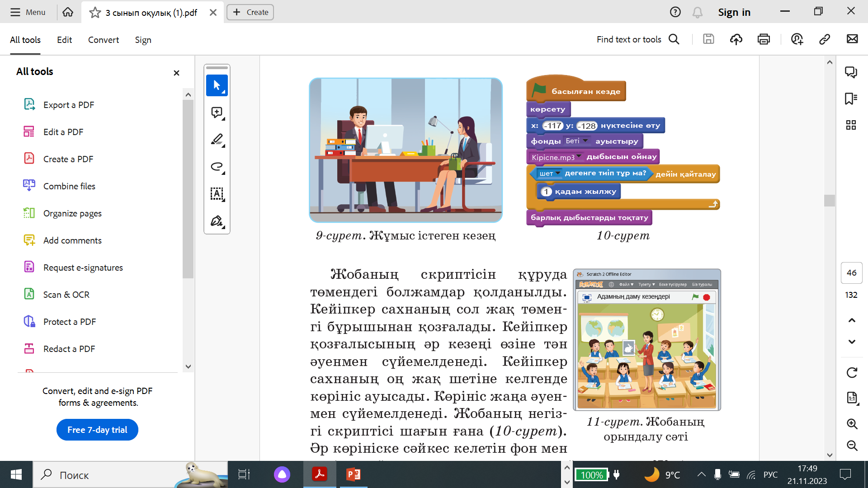This screenshot has height=488, width=868.
Task: Choose the freehand draw loop tool
Action: click(x=217, y=167)
